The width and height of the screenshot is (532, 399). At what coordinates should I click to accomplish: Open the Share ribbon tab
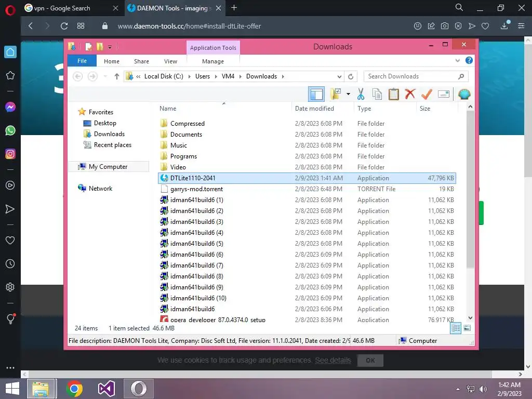tap(141, 61)
